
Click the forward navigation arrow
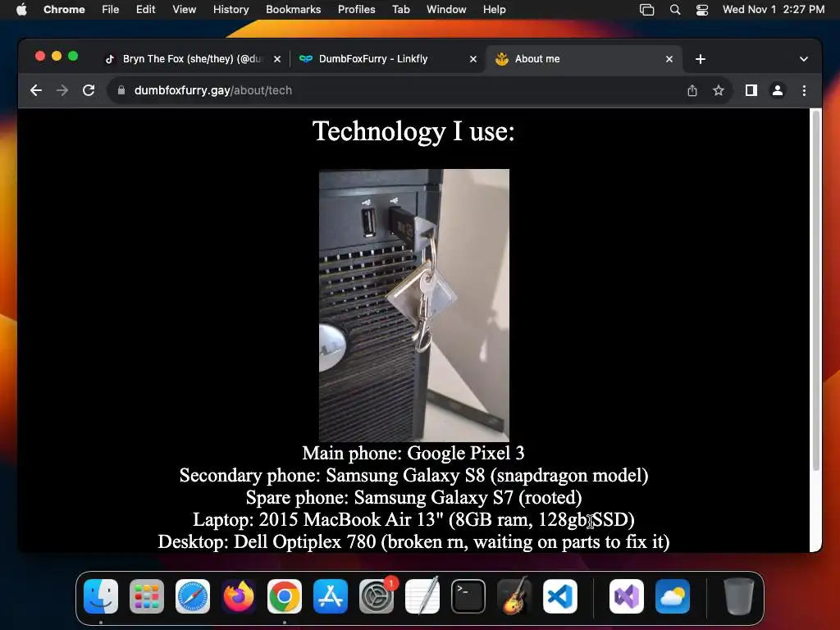[x=62, y=90]
